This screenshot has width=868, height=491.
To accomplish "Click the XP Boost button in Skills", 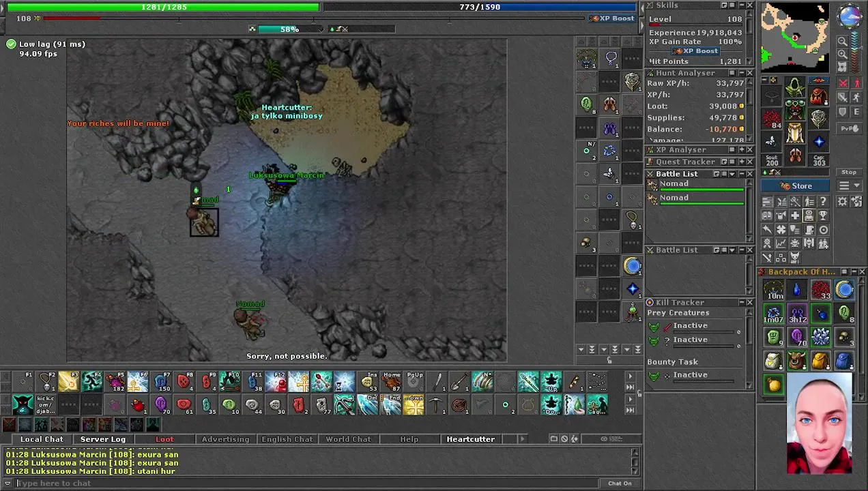I will click(695, 51).
